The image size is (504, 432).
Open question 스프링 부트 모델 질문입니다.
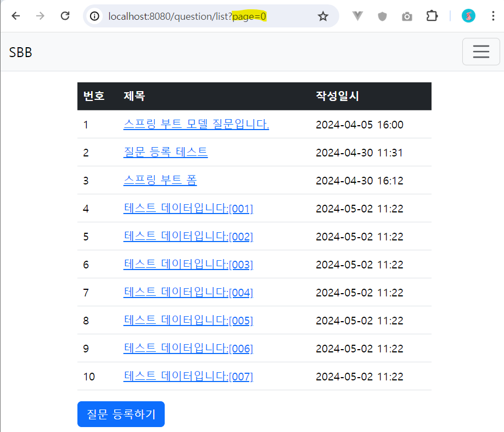pyautogui.click(x=196, y=125)
